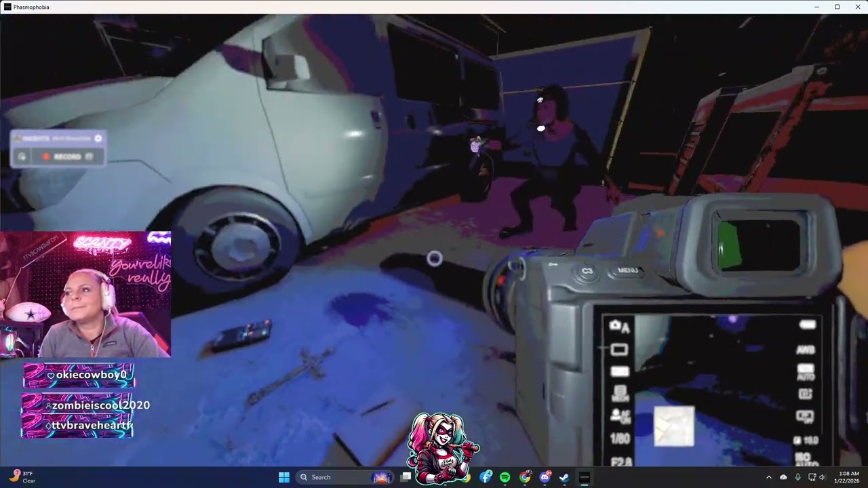Open Google Chrome from the taskbar
Viewport: 868px width, 488px height.
pos(525,477)
